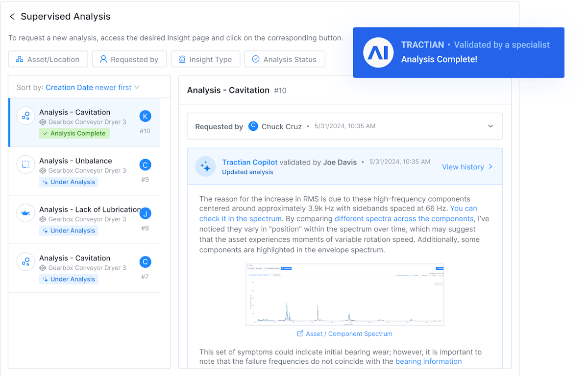
Task: Click the J user avatar on item #8
Action: 145,213
